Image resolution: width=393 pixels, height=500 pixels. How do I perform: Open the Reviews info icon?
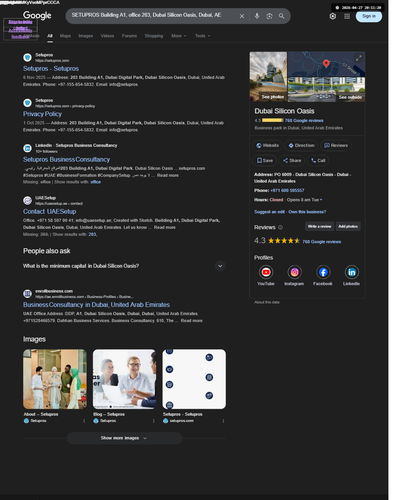(280, 227)
